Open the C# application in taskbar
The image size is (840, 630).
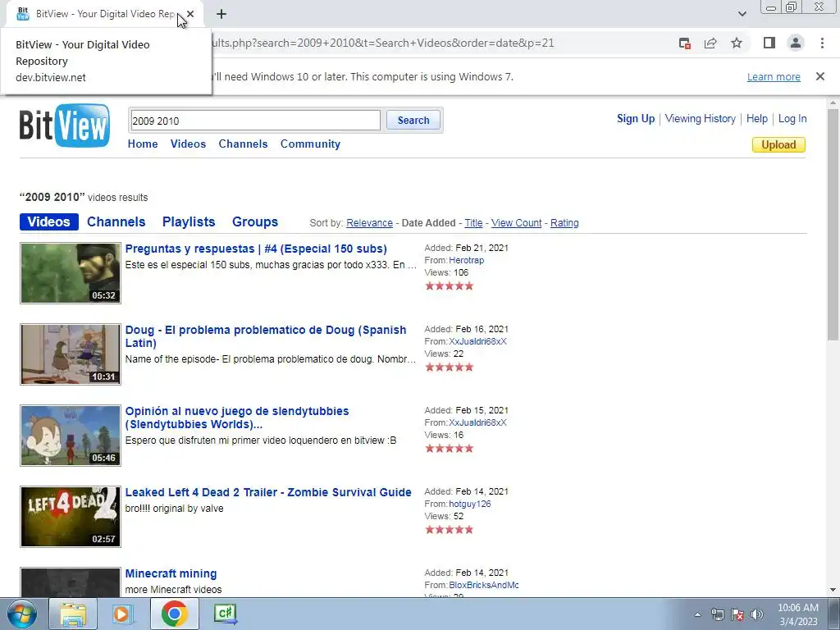pyautogui.click(x=225, y=614)
